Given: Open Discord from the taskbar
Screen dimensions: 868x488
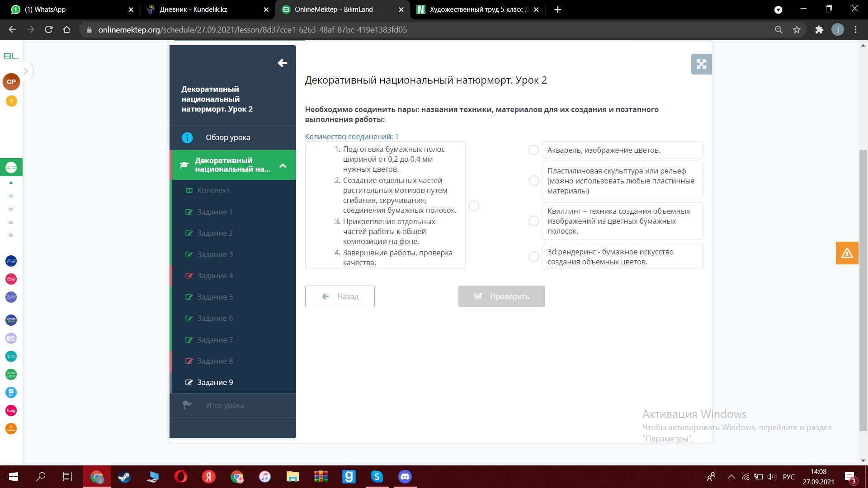Looking at the screenshot, I should point(405,477).
